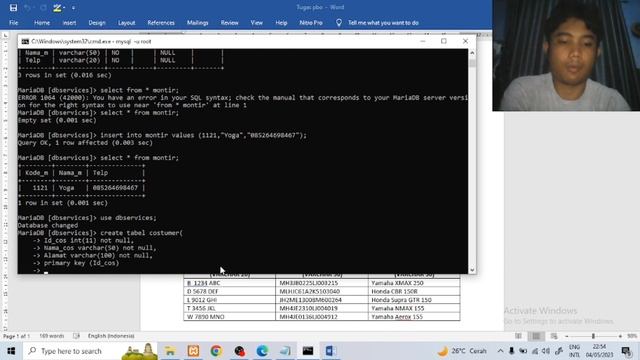This screenshot has height=360, width=640.
Task: Open XAMPP from the taskbar
Action: [x=193, y=351]
